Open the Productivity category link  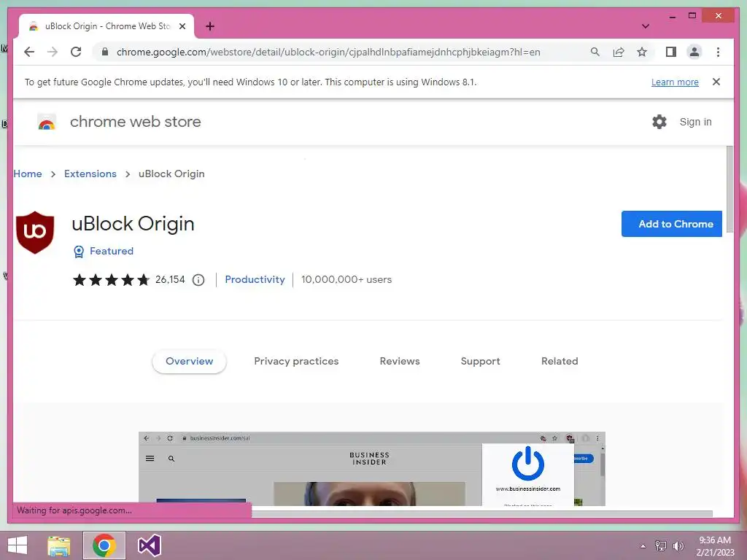(255, 279)
